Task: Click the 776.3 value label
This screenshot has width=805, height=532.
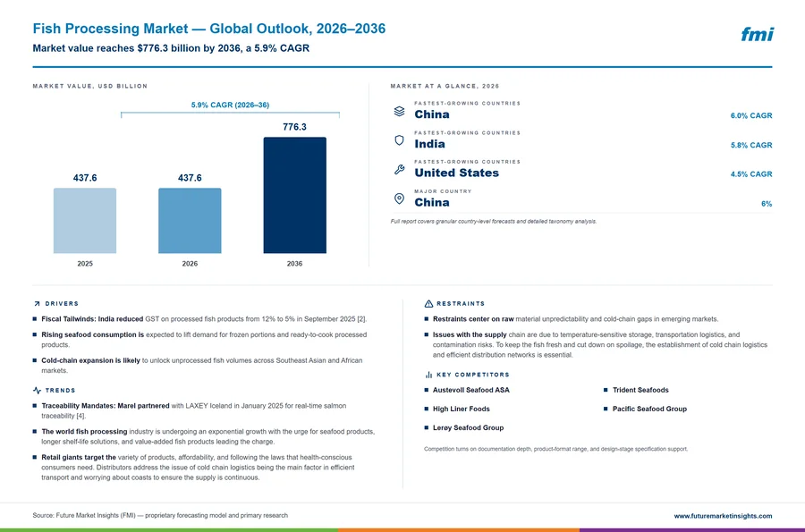Action: (x=294, y=127)
